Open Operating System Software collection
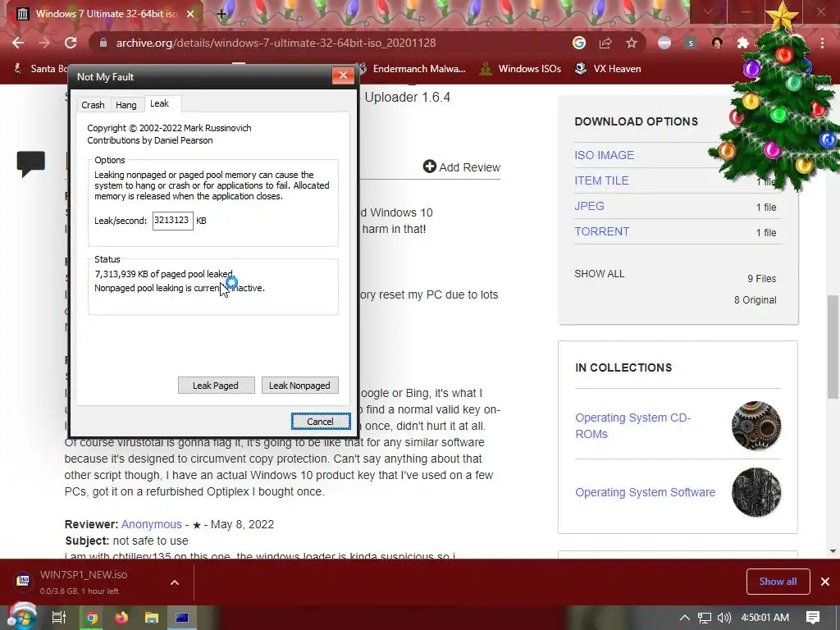This screenshot has width=840, height=630. coord(645,492)
